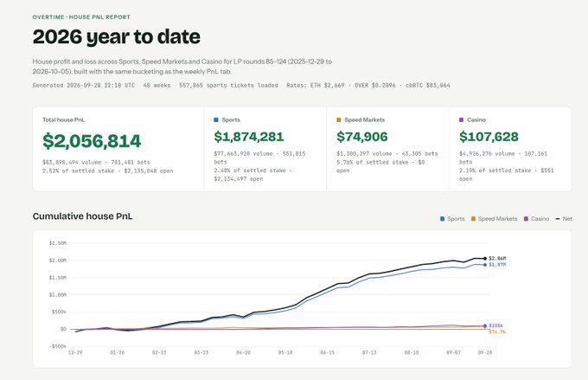Click the '40 weeks' text
This screenshot has height=380, width=588.
click(157, 85)
